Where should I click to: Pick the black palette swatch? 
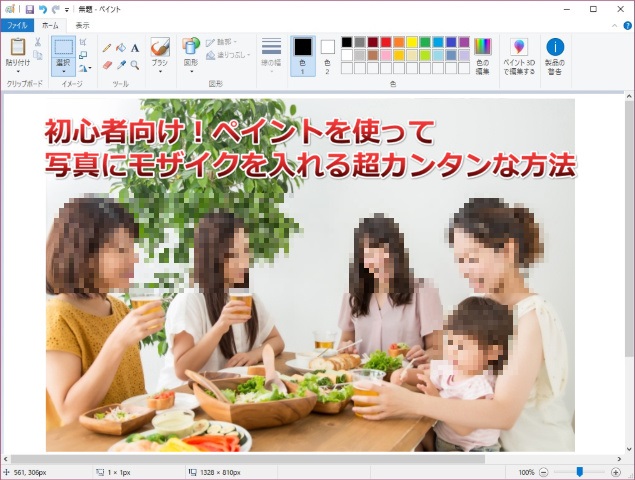347,42
